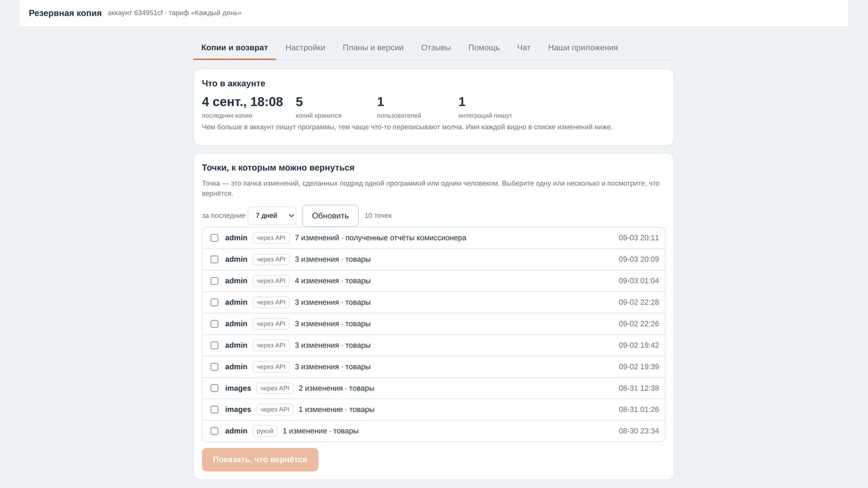Click «images» name in 08-31 01:26 row
Viewport: 868px width, 488px height.
click(238, 409)
